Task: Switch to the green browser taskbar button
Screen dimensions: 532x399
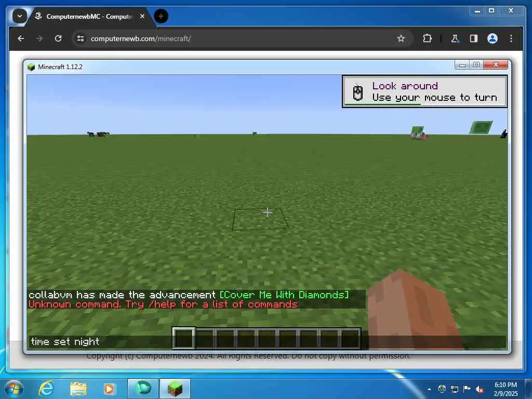Action: (x=143, y=389)
